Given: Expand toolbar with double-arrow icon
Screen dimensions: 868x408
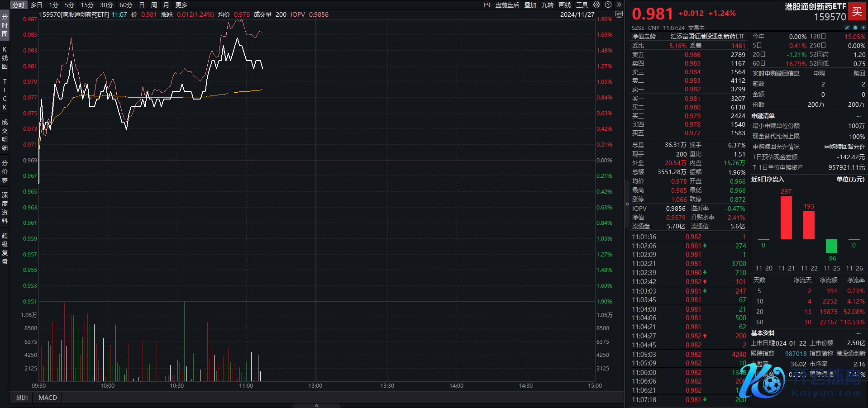Looking at the screenshot, I should coord(619,5).
